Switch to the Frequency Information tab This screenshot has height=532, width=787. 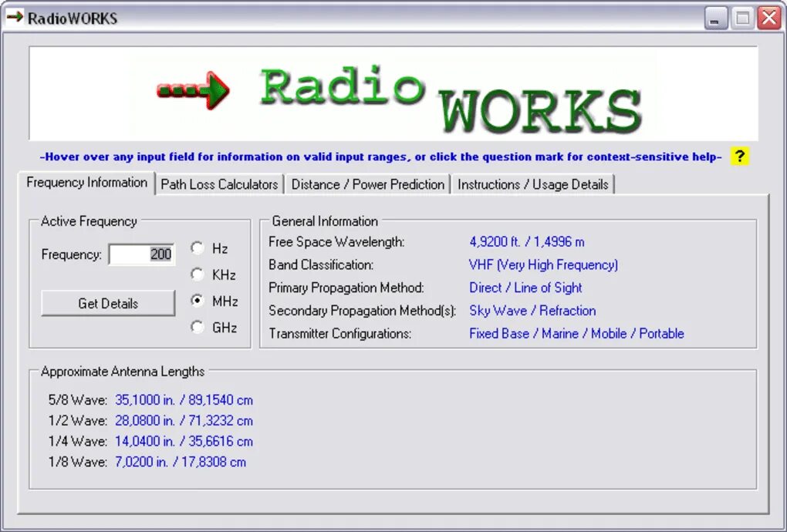(87, 183)
